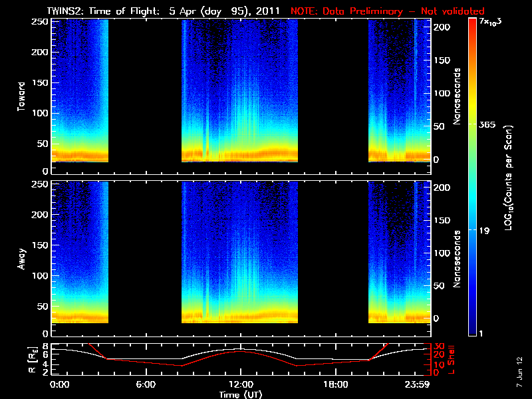Select the 'Away' panel axis label

pos(22,259)
